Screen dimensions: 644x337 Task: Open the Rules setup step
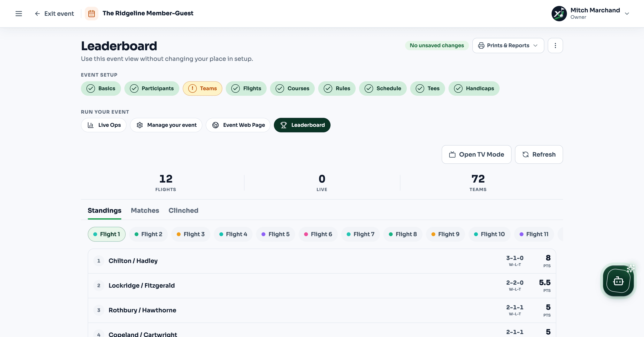point(337,89)
